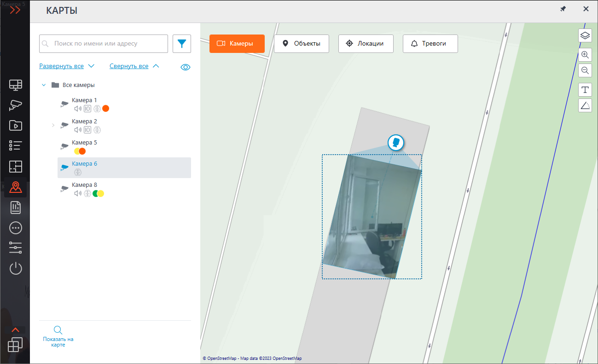Screen dimensions: 598x364
Task: Open the monitor layouts icon in sidebar
Action: pos(16,85)
